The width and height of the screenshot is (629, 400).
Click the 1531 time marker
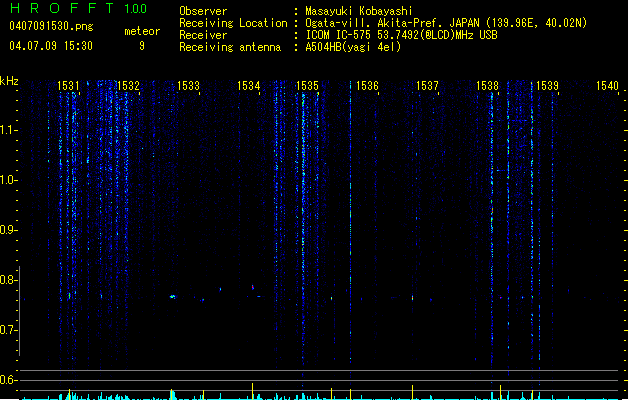(68, 86)
